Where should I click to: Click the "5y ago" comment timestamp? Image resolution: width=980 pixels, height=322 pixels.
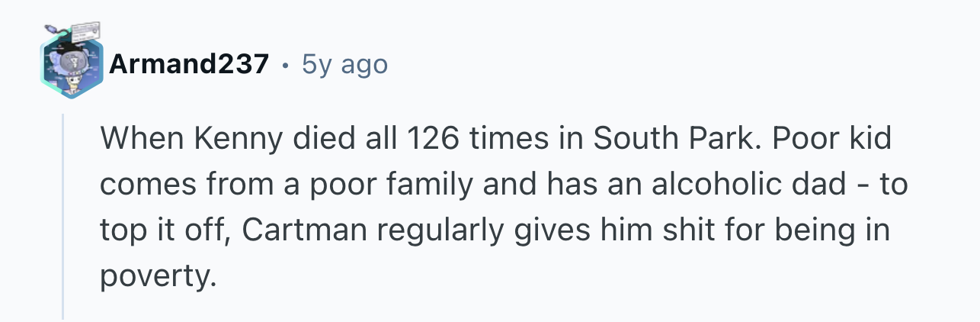pos(344,65)
